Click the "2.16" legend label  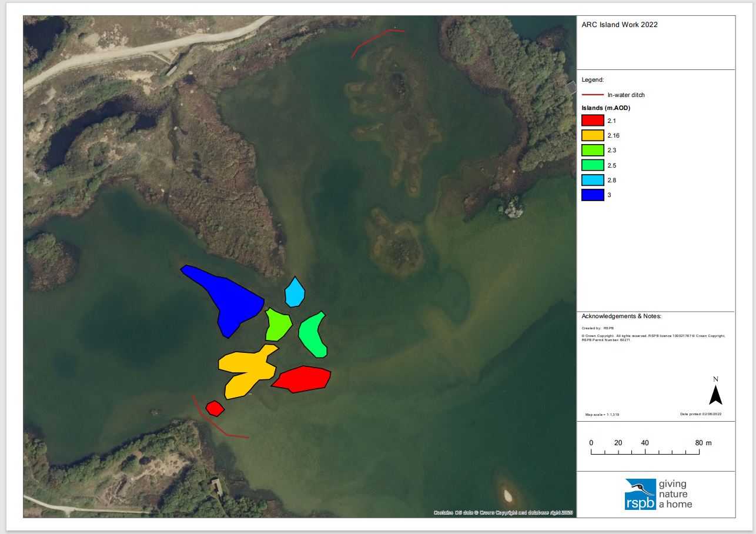tap(614, 136)
